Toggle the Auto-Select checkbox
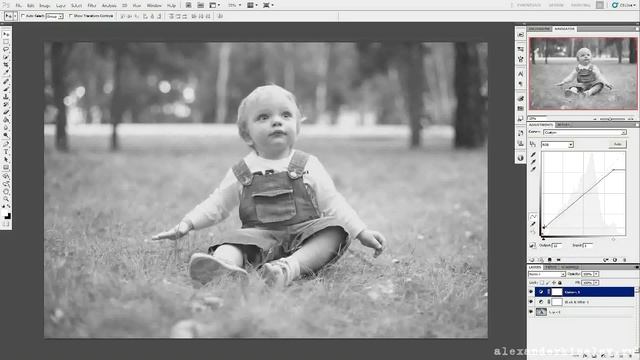The height and width of the screenshot is (360, 640). 23,16
